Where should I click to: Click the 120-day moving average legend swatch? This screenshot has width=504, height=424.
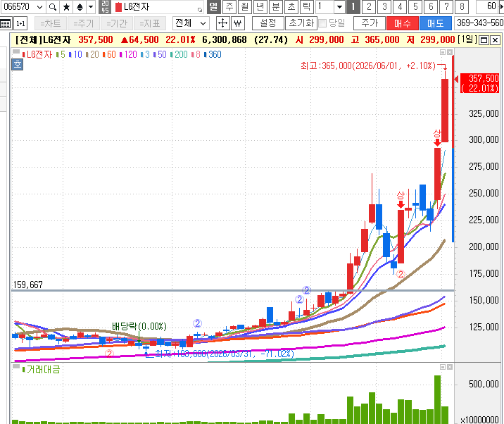121,55
